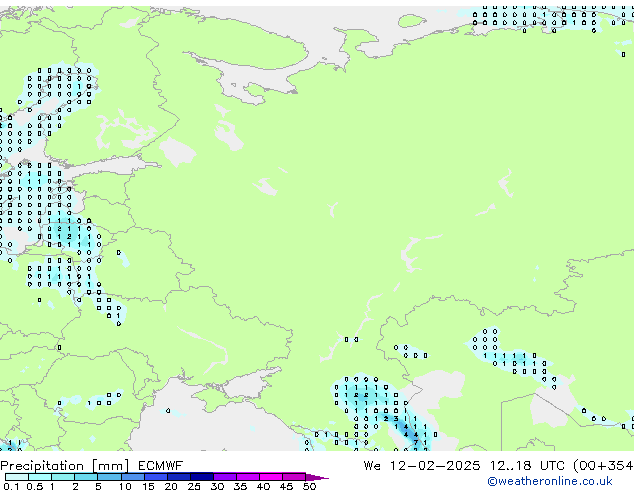The height and width of the screenshot is (490, 634).
Task: Select the 30–35 mm purple legend swatch
Action: pos(225,477)
